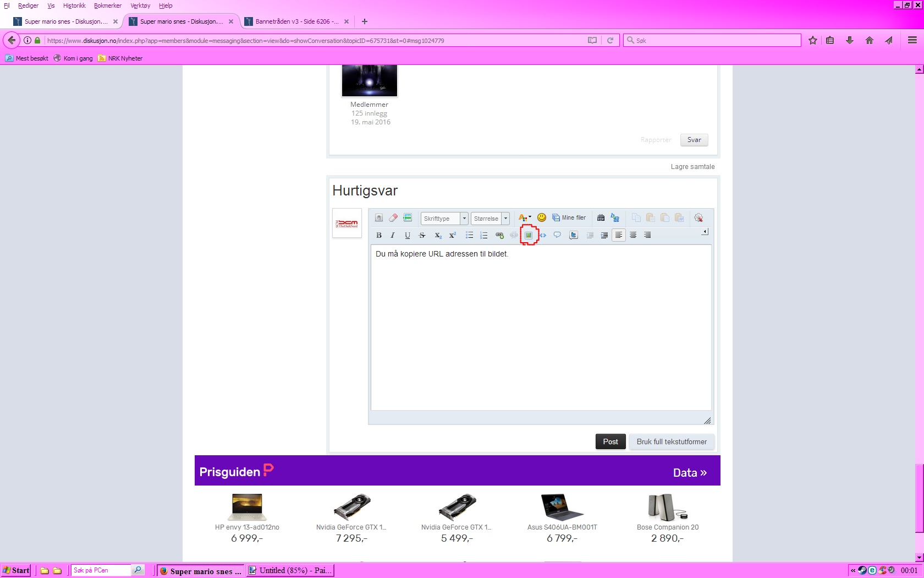Click the Windows Start button
The image size is (924, 578).
point(15,570)
